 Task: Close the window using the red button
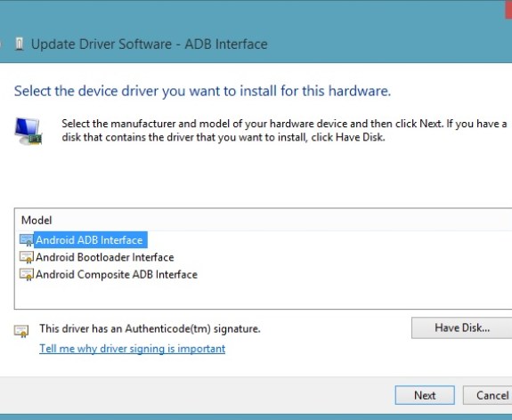tap(508, 10)
